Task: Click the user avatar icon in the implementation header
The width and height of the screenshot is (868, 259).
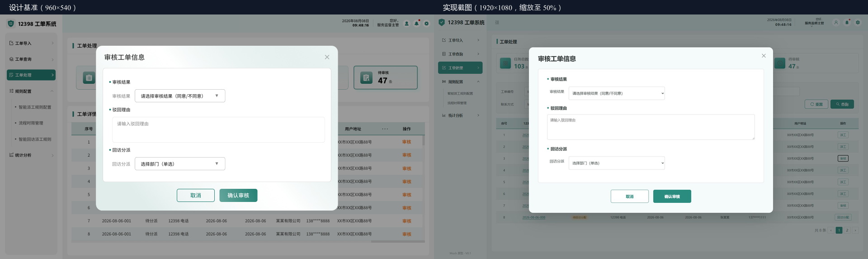Action: 836,22
